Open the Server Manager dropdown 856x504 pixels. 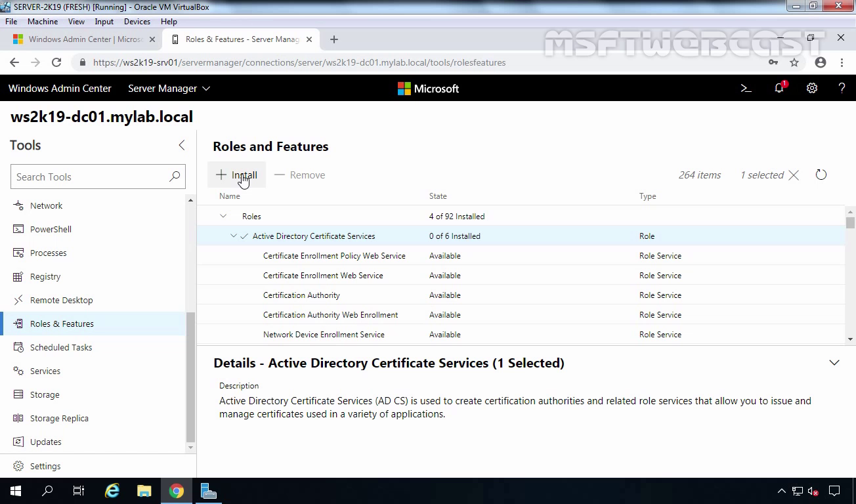click(169, 88)
